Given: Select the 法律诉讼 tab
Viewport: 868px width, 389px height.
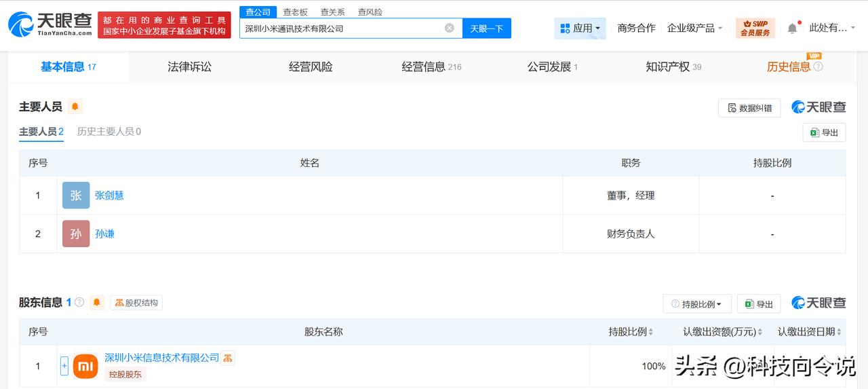Looking at the screenshot, I should pos(190,67).
